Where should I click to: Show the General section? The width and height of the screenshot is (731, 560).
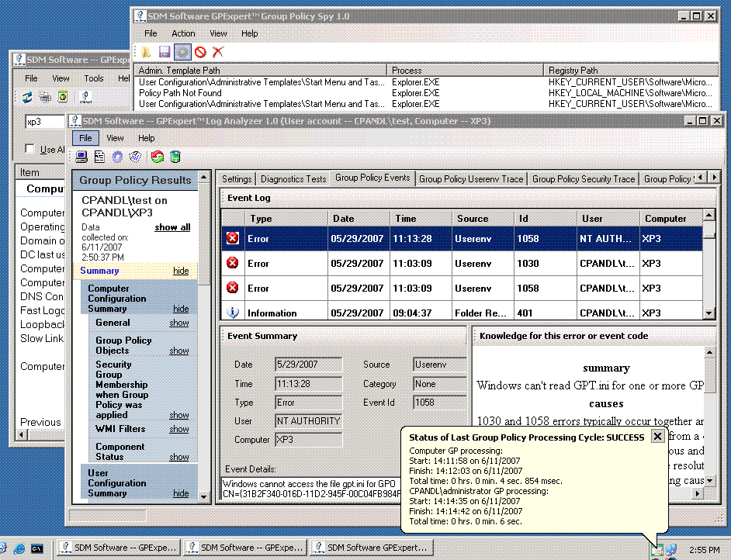coord(179,323)
